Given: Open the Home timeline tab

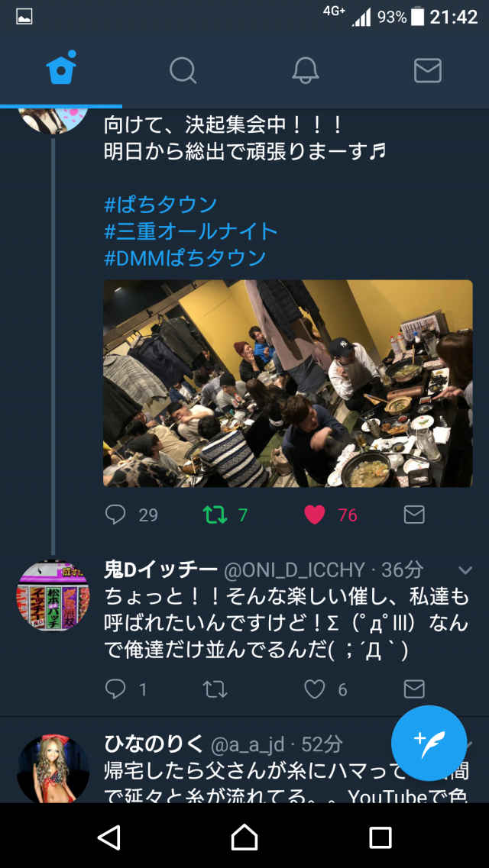Looking at the screenshot, I should tap(61, 68).
